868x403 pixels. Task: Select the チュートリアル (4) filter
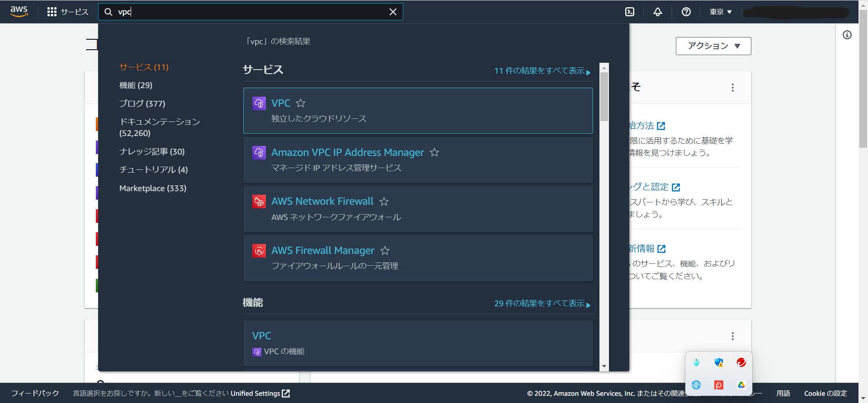[x=153, y=169]
